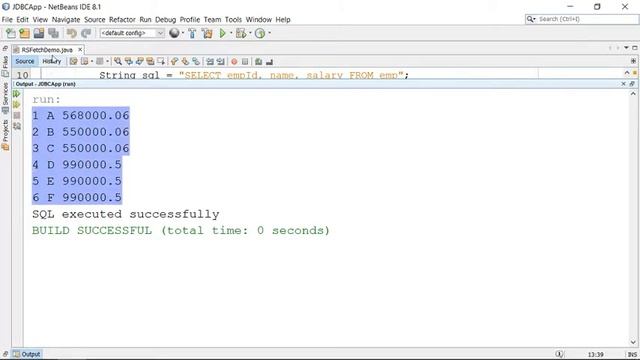Click Output panel settings icon below Stop
Image resolution: width=640 pixels, height=360 pixels.
(x=17, y=126)
